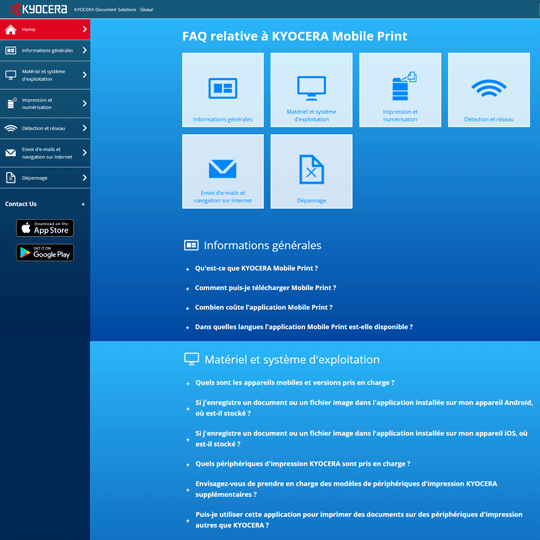The width and height of the screenshot is (540, 540).
Task: Expand the Contact Us section
Action: pos(45,204)
